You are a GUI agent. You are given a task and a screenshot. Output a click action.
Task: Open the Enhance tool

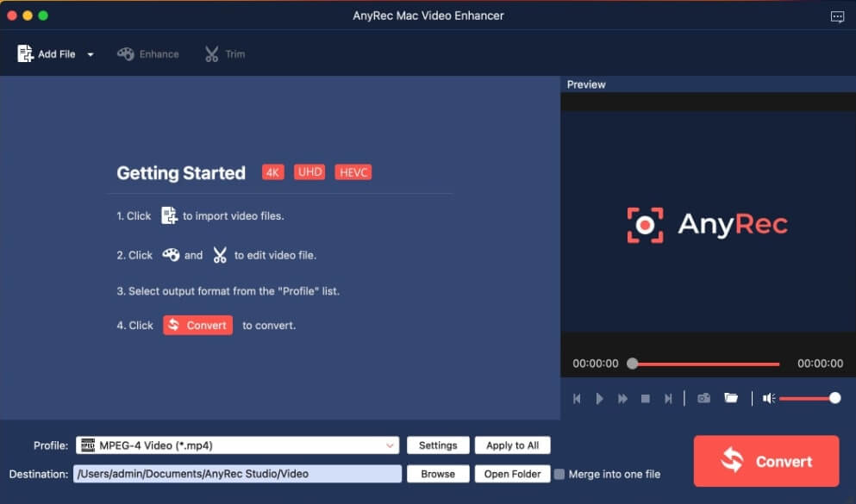[148, 54]
